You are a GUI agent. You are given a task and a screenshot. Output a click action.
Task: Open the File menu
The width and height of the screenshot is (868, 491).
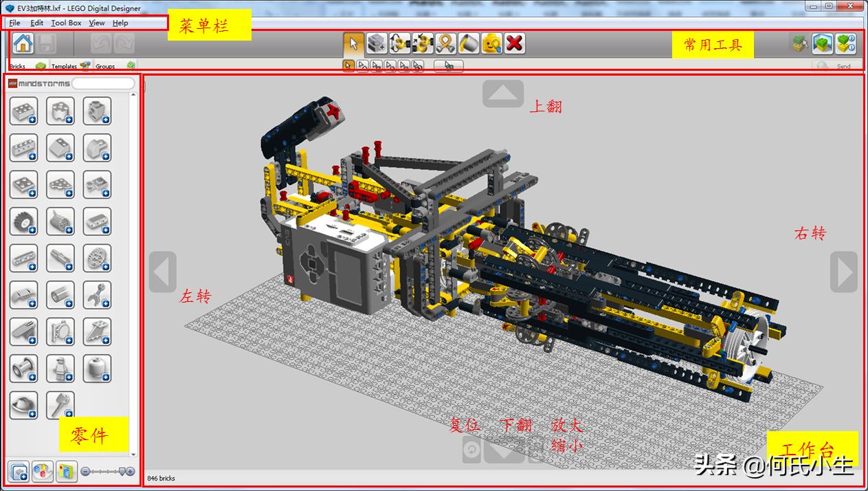(14, 23)
